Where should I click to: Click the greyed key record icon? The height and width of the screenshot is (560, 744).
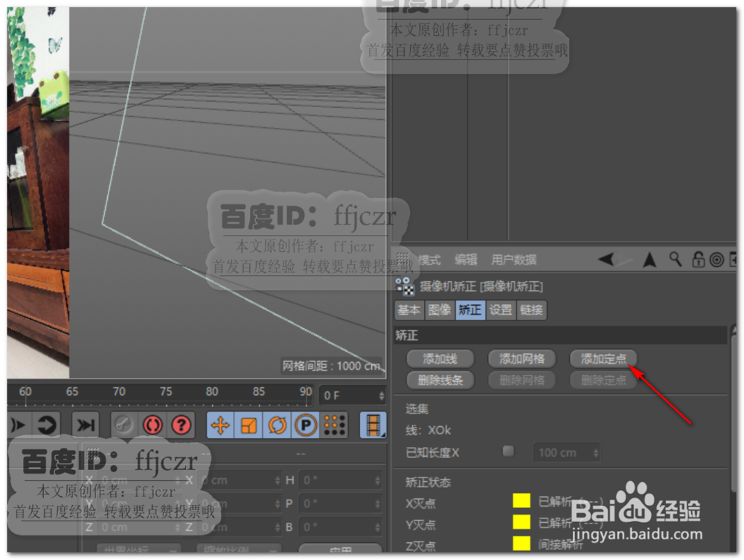(124, 425)
